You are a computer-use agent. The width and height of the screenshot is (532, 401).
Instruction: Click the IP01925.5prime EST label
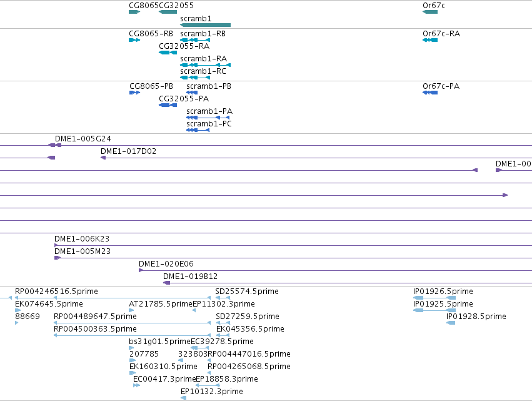(443, 304)
